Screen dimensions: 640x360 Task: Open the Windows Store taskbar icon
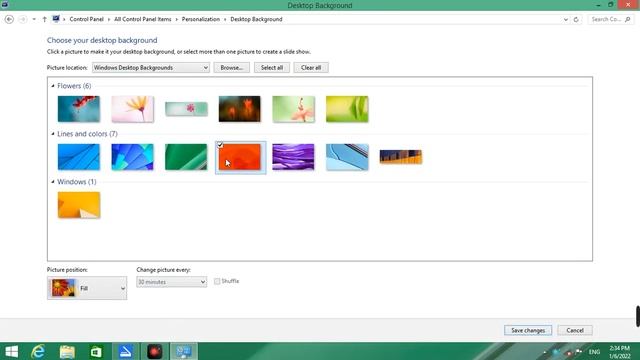click(x=96, y=351)
